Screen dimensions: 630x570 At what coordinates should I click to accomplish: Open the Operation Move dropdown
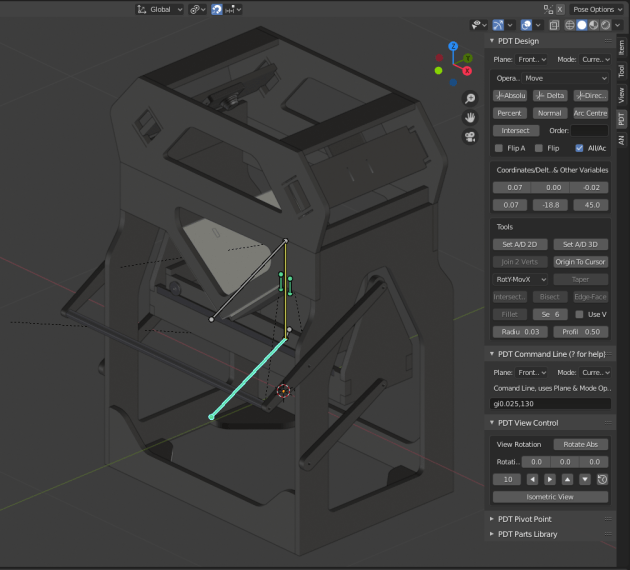click(565, 77)
